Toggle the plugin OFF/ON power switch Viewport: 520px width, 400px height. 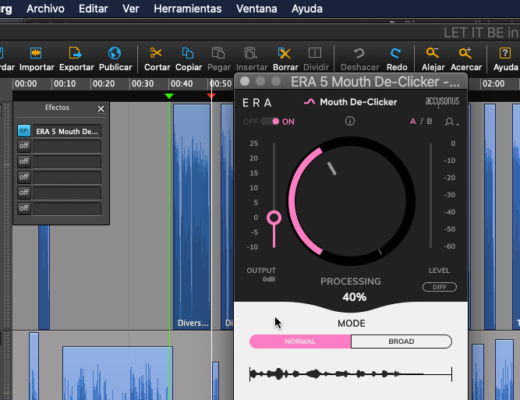270,121
